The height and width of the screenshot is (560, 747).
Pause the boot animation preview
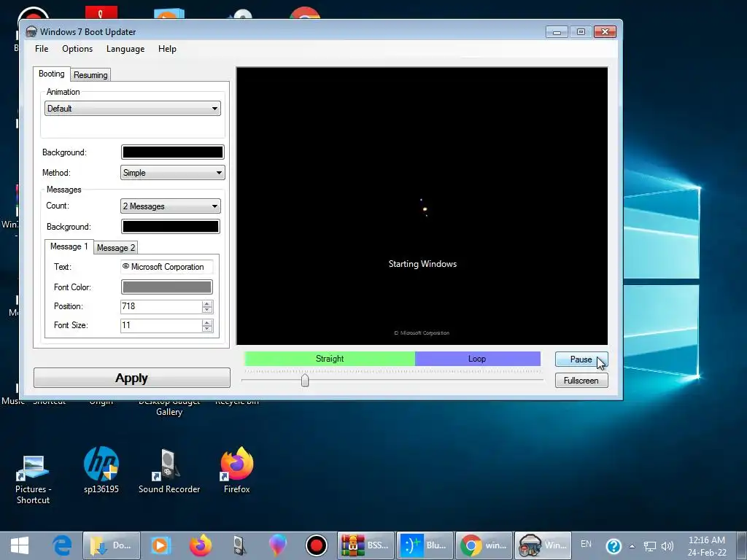[x=581, y=359]
